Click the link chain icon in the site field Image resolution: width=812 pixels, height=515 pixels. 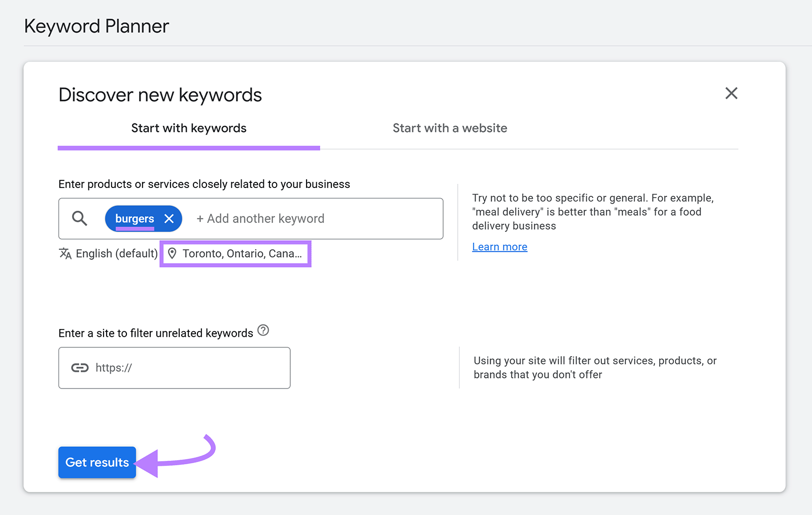80,367
